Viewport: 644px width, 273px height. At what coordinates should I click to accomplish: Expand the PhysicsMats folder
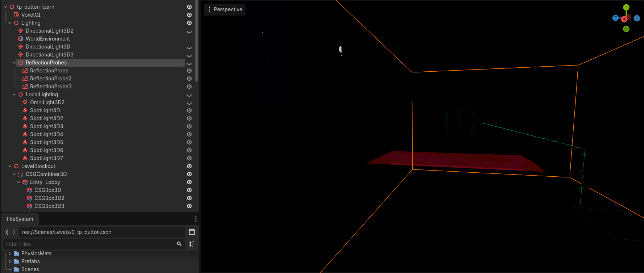10,253
